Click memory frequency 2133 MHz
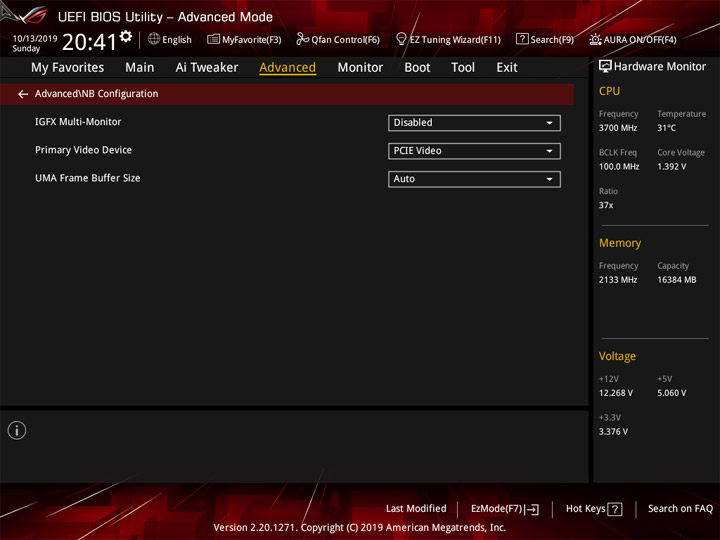Viewport: 720px width, 540px height. tap(618, 280)
